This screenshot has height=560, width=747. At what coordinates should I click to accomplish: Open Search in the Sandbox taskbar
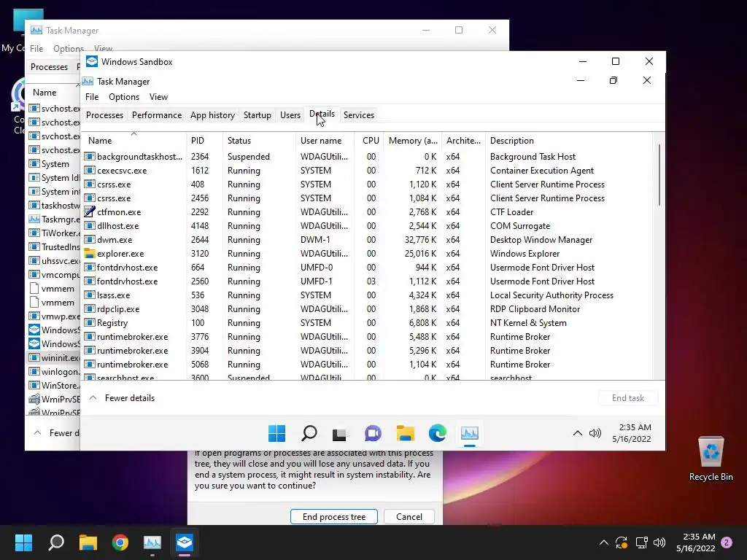(309, 433)
